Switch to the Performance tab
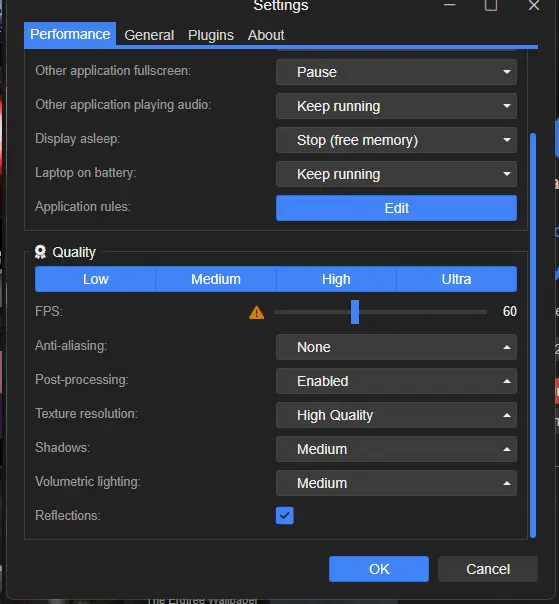The image size is (559, 604). click(70, 34)
